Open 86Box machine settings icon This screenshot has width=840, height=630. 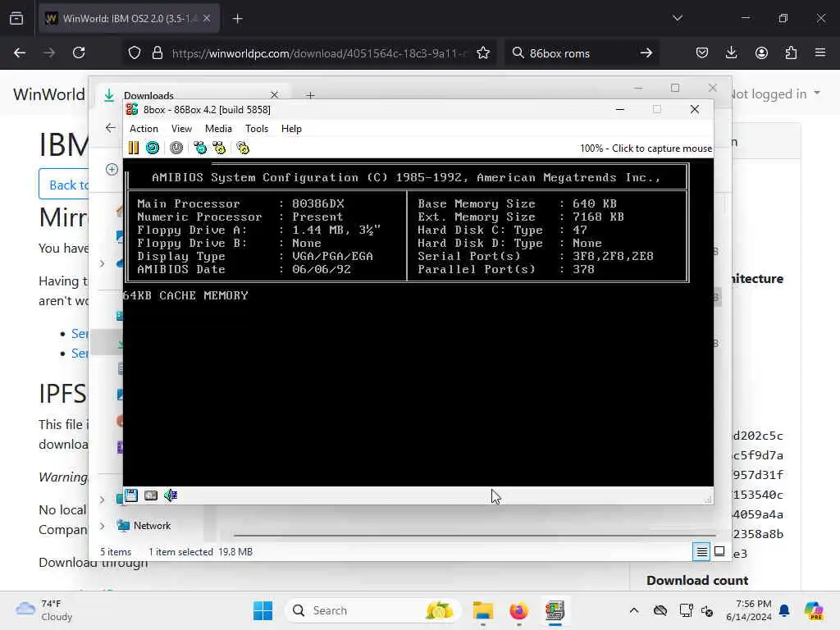(243, 148)
